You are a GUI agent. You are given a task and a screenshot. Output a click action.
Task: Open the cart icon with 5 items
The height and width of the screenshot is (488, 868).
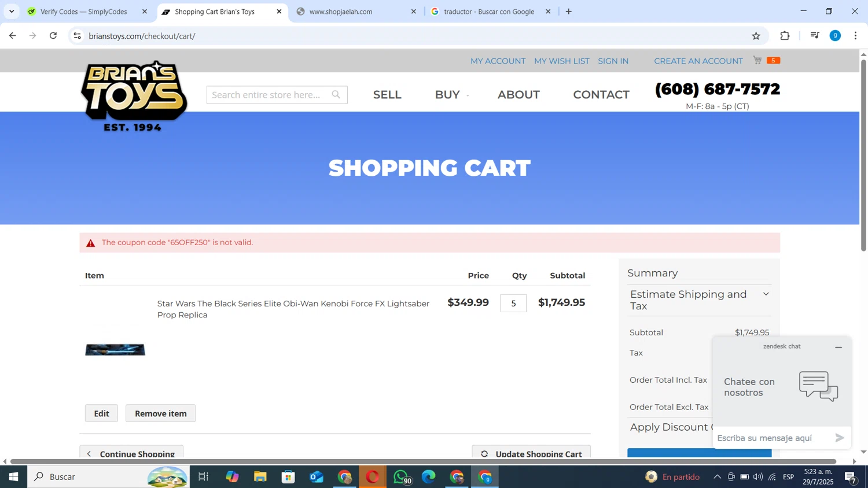[766, 60]
